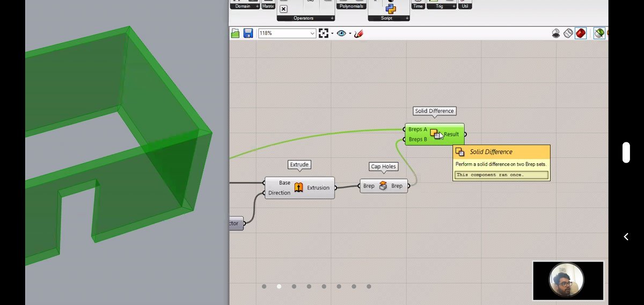Expand the Operators panel group
Image resolution: width=644 pixels, height=305 pixels.
tap(303, 18)
